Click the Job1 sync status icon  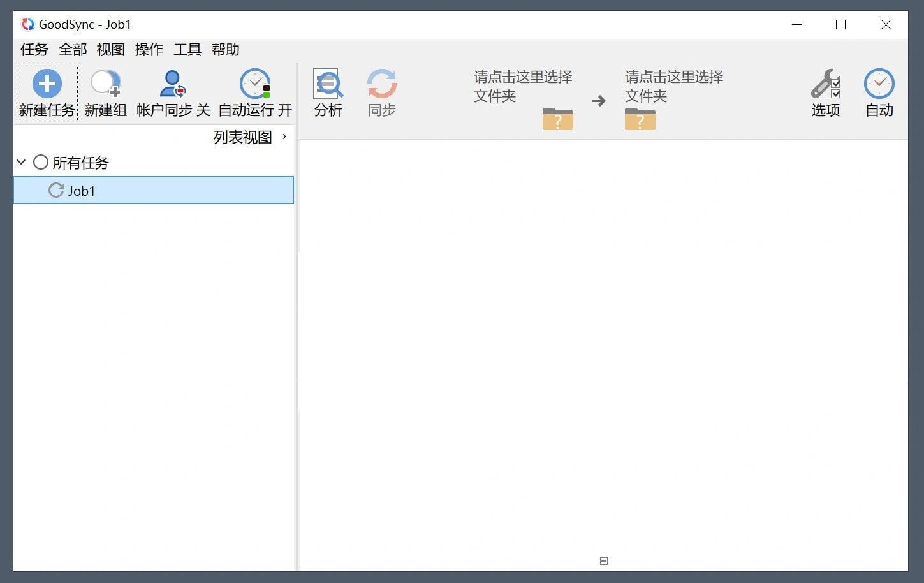pos(56,190)
